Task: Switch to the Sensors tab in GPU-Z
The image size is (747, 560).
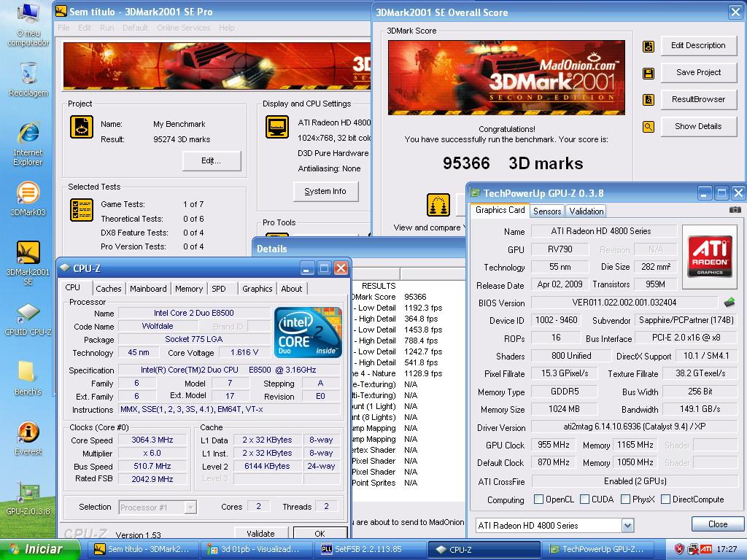Action: 547,211
